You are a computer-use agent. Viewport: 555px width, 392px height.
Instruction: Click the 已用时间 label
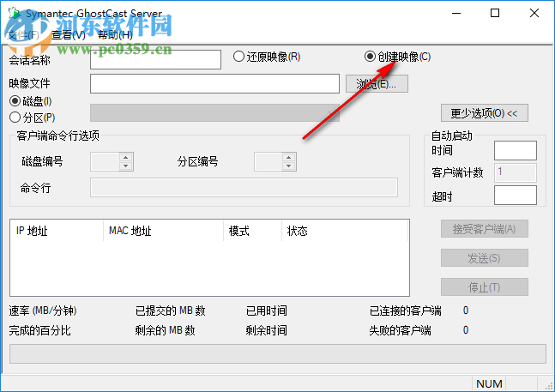(x=266, y=311)
